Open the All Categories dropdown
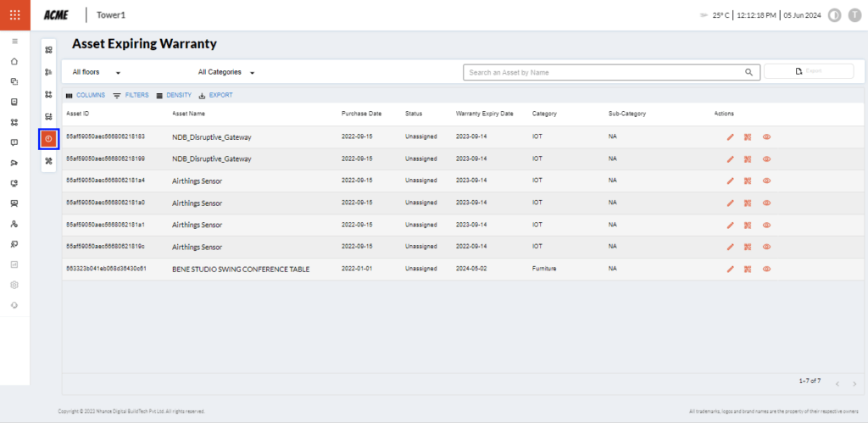 pyautogui.click(x=226, y=73)
